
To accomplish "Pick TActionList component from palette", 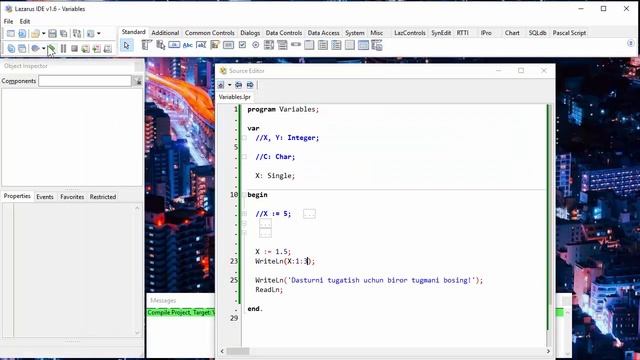I will pos(377,45).
